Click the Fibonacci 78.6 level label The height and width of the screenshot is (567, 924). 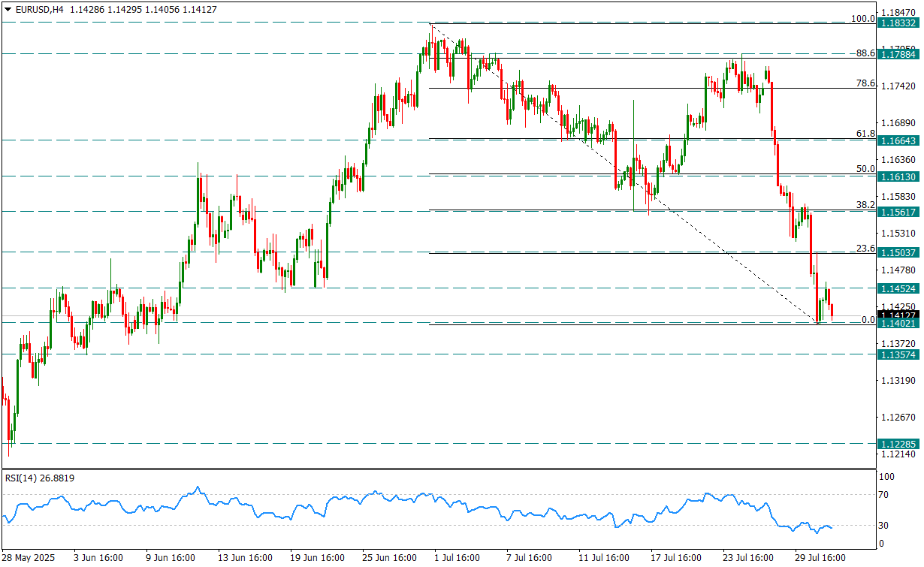pos(866,83)
